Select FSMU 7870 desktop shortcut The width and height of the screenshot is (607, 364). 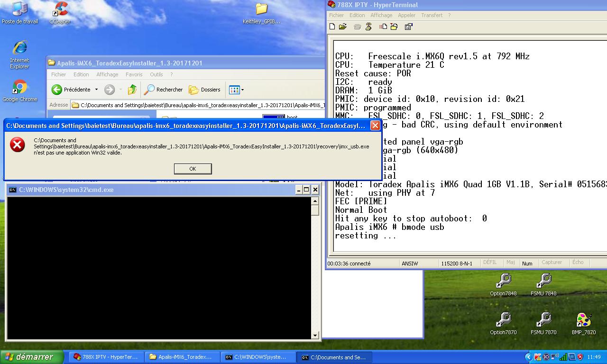click(x=543, y=324)
